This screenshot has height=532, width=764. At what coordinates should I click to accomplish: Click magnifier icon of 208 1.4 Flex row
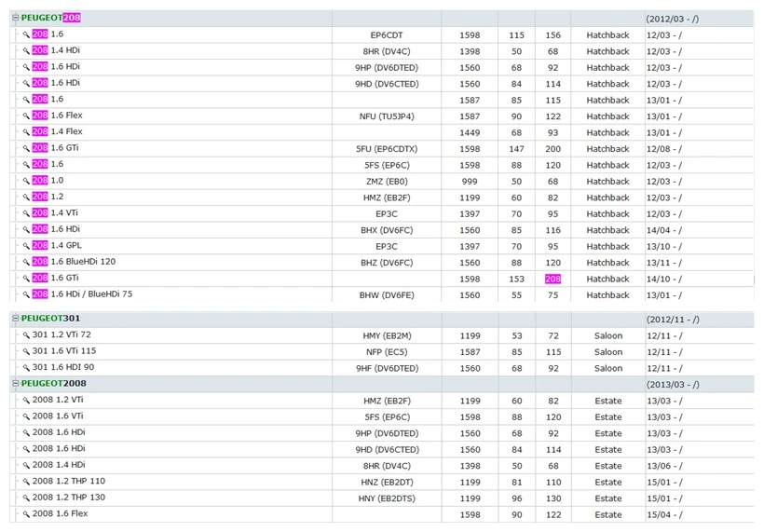pos(26,132)
